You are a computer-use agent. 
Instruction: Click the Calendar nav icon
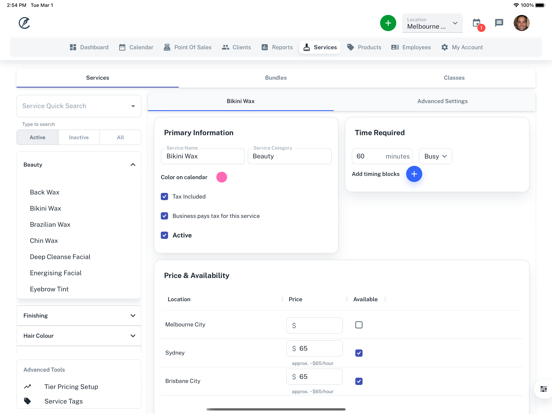pyautogui.click(x=122, y=47)
